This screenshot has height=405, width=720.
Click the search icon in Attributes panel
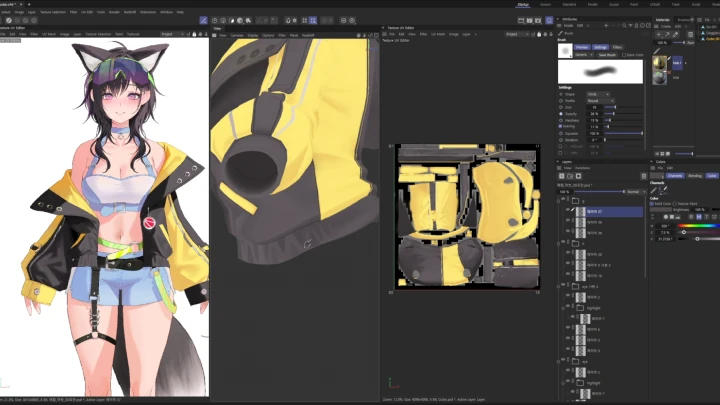624,26
